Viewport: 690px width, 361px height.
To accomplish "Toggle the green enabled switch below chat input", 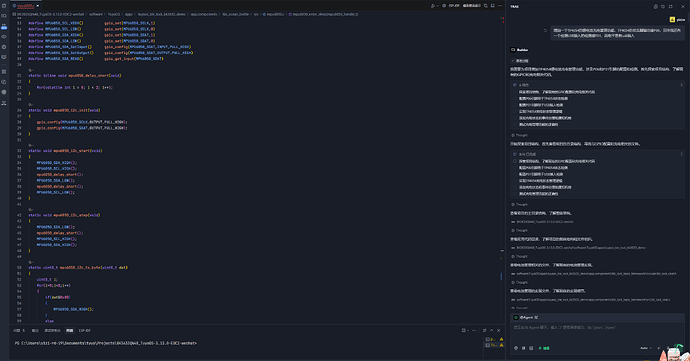I will click(544, 348).
